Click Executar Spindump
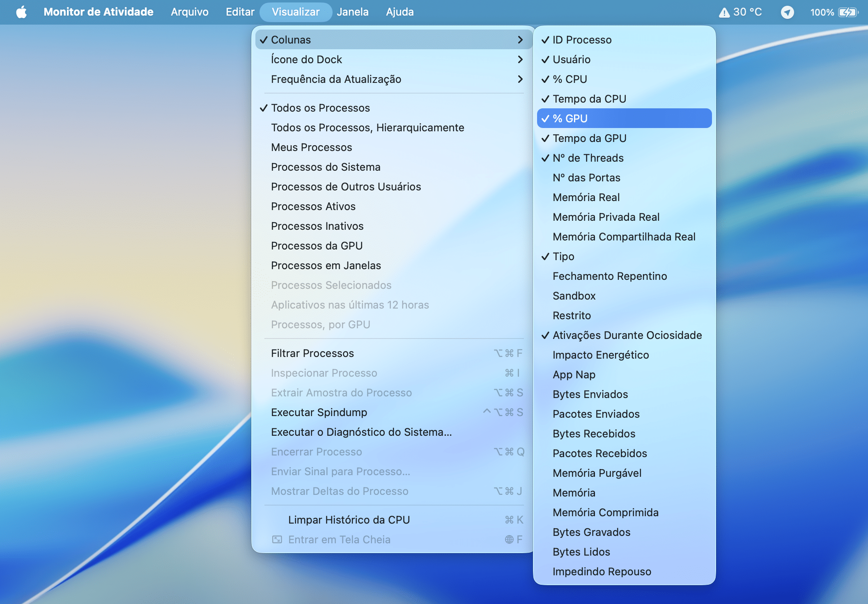Viewport: 868px width, 604px height. click(319, 412)
